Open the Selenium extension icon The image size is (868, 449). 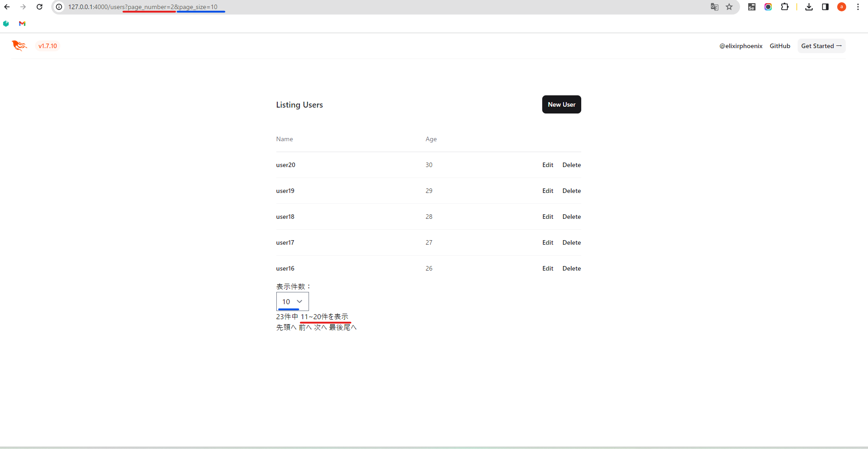[x=752, y=7]
